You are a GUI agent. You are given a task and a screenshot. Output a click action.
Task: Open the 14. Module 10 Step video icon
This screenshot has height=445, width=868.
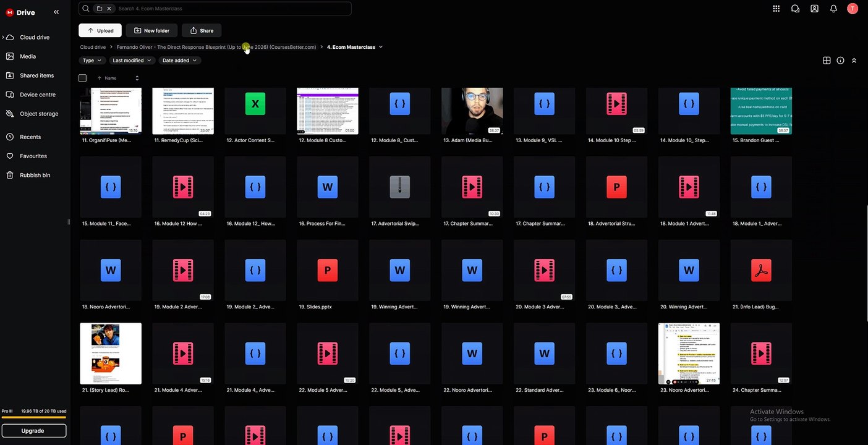617,104
